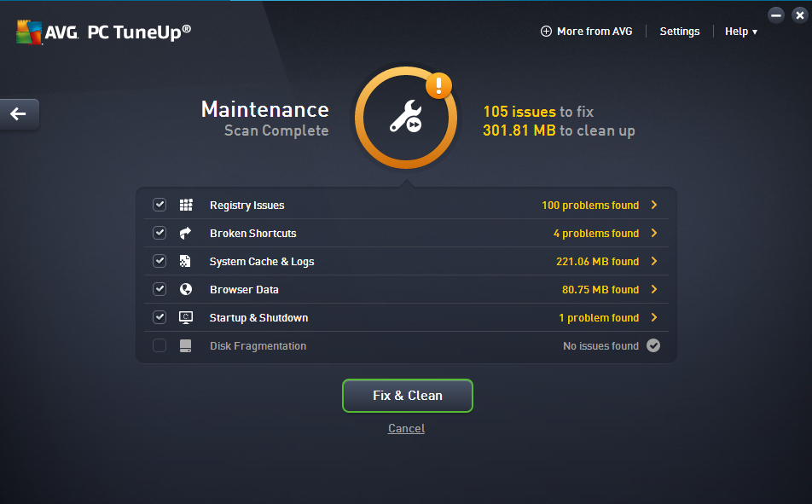
Task: Click the Scan Complete status text
Action: [276, 130]
